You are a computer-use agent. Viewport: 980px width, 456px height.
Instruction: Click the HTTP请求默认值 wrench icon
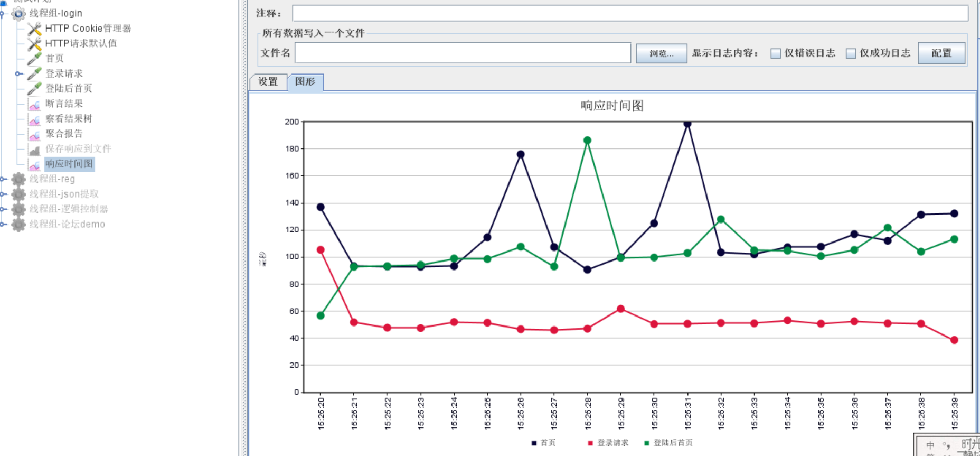pyautogui.click(x=34, y=43)
